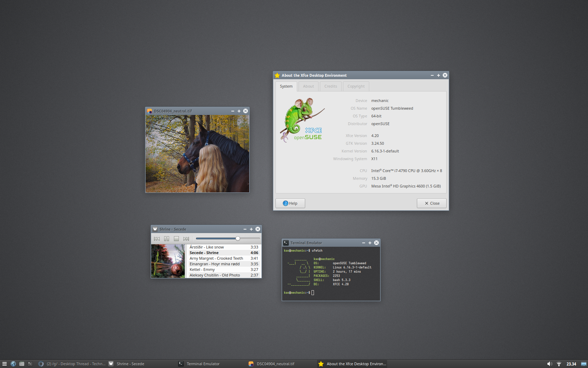Viewport: 588px width, 368px height.
Task: Switch to Terminal Emulator taskbar button
Action: point(212,364)
